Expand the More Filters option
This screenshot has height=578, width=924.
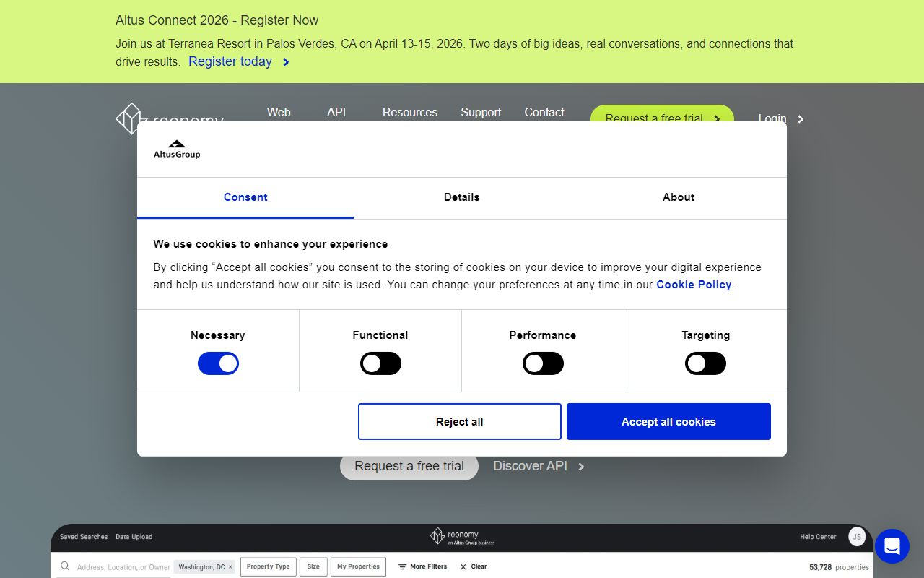point(422,566)
